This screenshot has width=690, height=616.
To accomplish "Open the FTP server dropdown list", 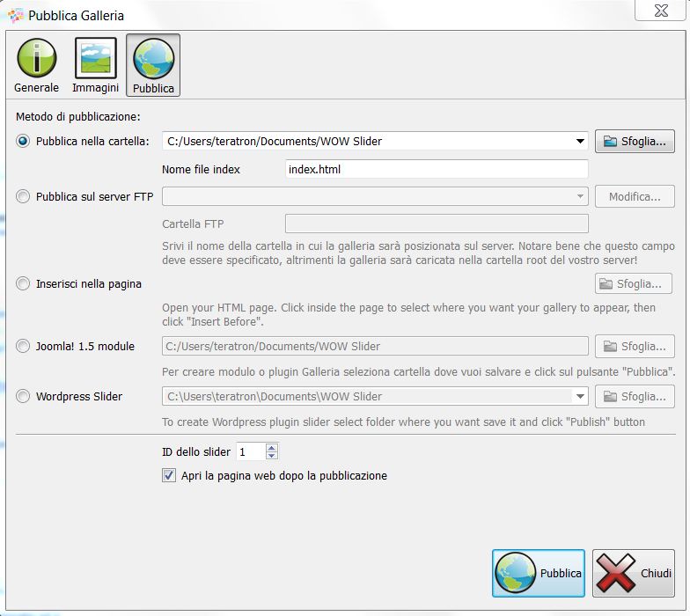I will [580, 196].
